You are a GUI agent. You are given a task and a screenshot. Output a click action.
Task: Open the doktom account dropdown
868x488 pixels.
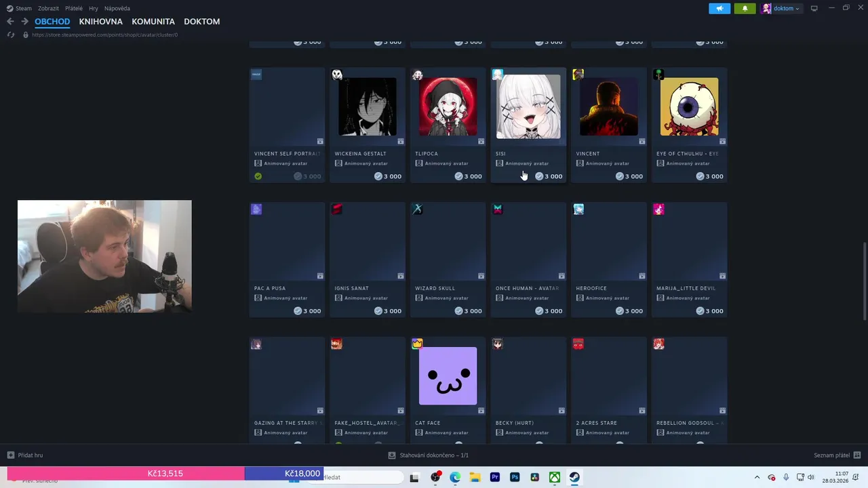[781, 8]
